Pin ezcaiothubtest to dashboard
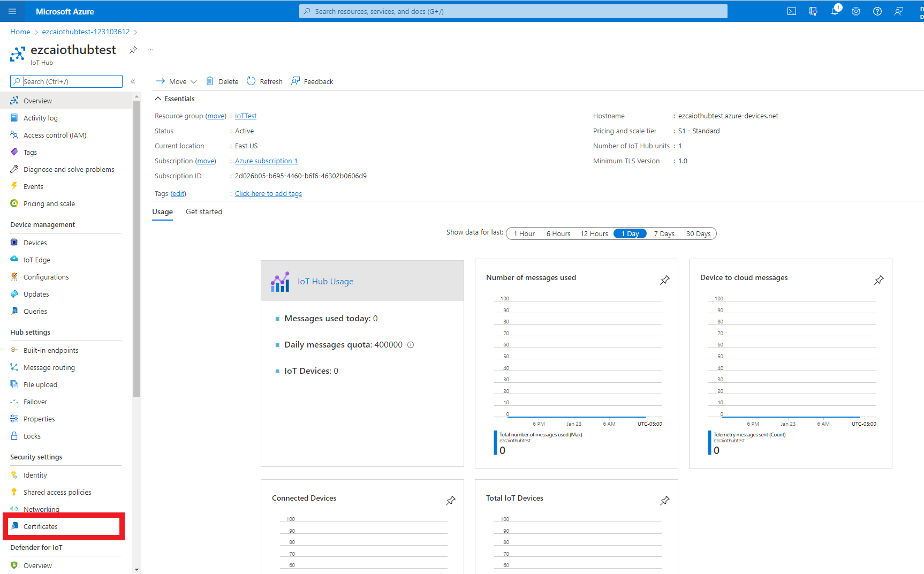 (x=133, y=50)
